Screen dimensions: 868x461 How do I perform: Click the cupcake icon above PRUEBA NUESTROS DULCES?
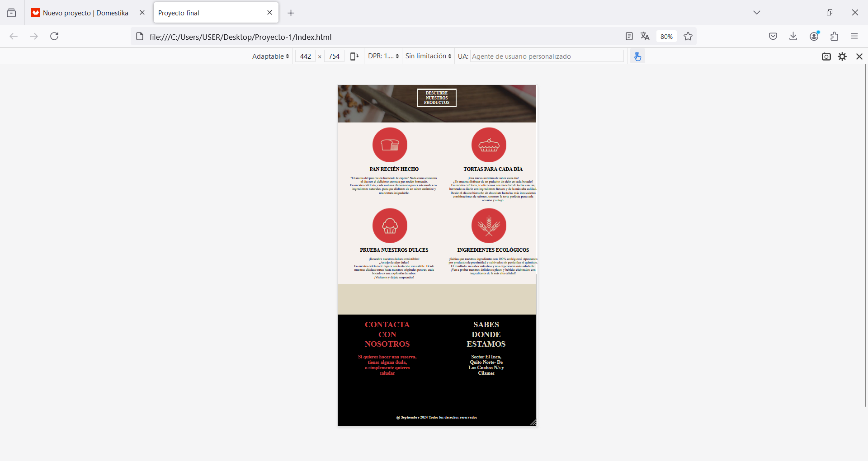[390, 226]
